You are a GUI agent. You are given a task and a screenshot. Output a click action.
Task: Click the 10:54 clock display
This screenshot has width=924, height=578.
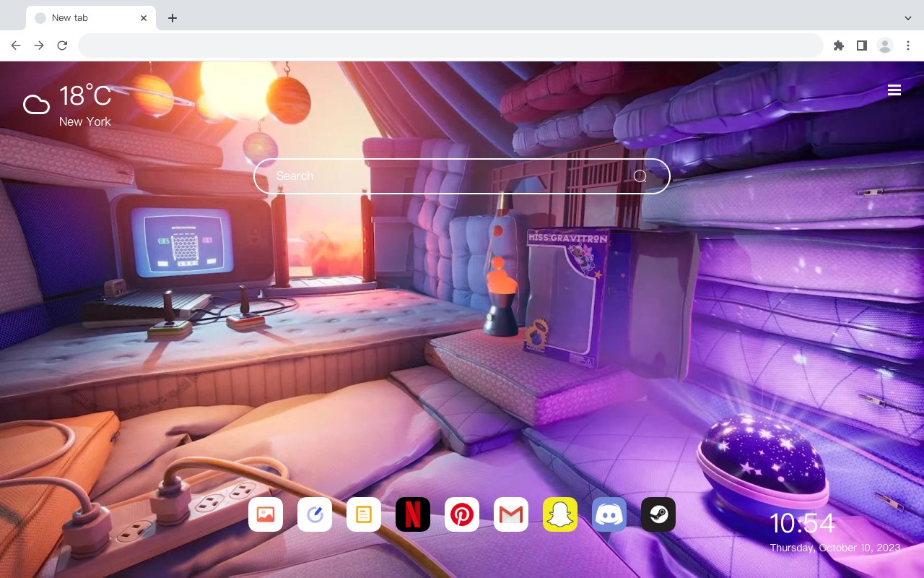[802, 523]
